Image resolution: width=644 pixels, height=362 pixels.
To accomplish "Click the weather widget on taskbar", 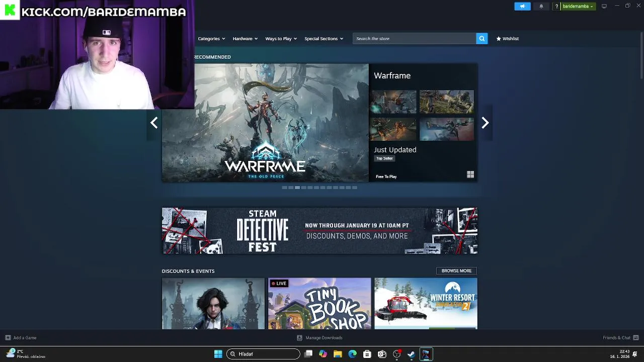I will [25, 354].
